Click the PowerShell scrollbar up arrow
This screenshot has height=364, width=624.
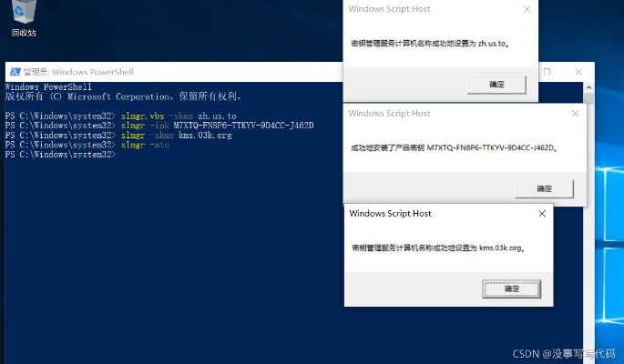(588, 88)
